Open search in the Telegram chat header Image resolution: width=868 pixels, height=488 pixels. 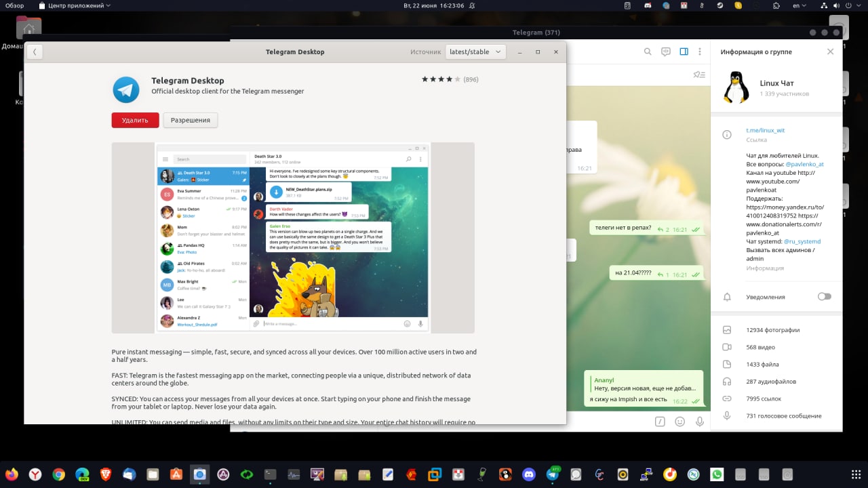pyautogui.click(x=648, y=52)
